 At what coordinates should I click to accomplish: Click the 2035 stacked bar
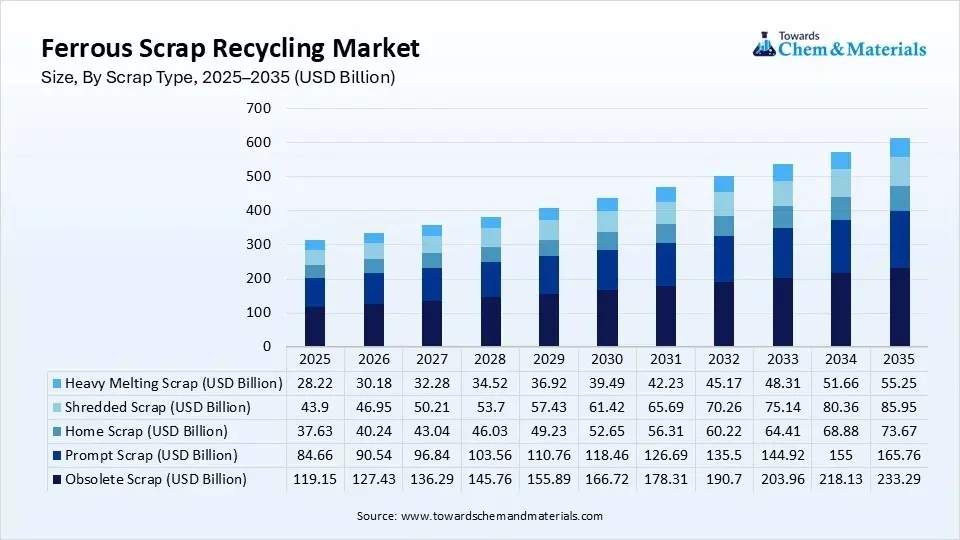(x=899, y=242)
